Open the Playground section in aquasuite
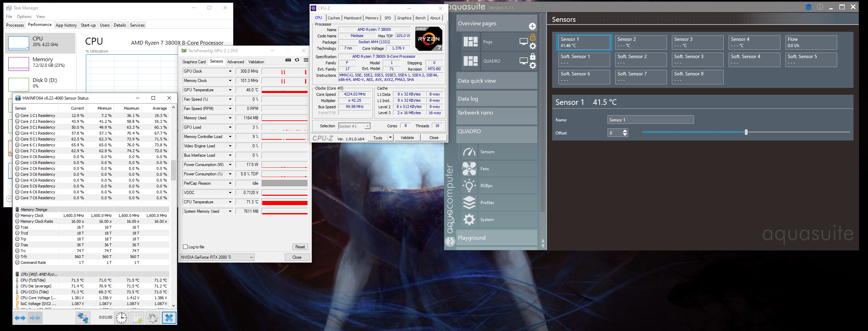This screenshot has width=868, height=331. [496, 238]
